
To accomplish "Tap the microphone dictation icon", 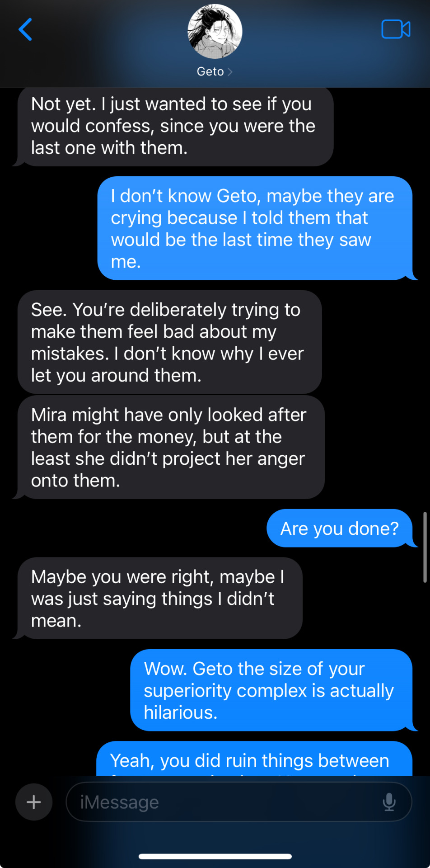I will (x=389, y=802).
